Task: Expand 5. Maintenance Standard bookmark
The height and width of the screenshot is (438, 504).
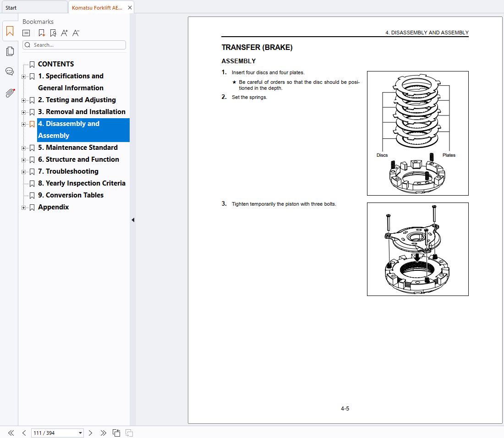Action: pyautogui.click(x=23, y=148)
